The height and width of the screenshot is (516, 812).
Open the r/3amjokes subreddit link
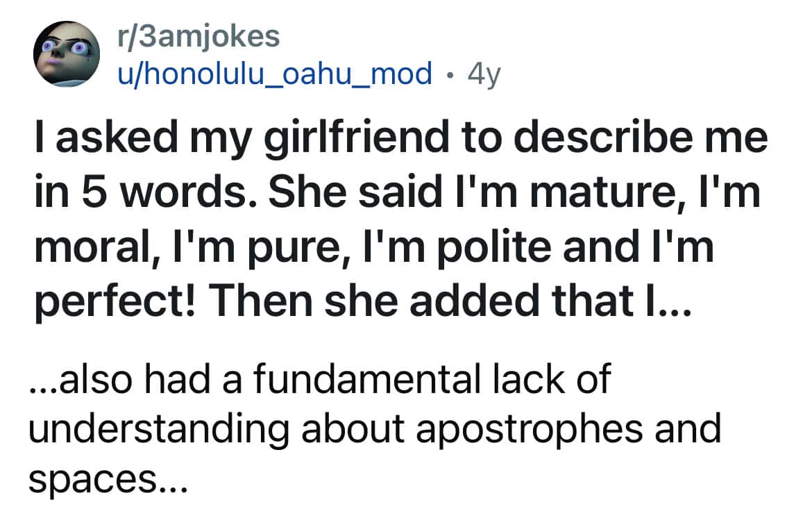coord(198,37)
